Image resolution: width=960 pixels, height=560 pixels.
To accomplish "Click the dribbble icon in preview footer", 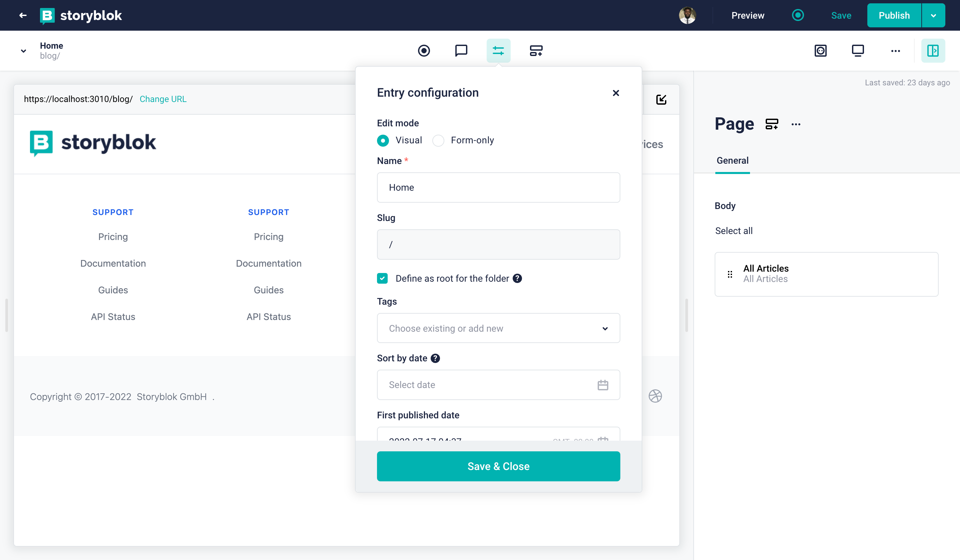I will 655,396.
